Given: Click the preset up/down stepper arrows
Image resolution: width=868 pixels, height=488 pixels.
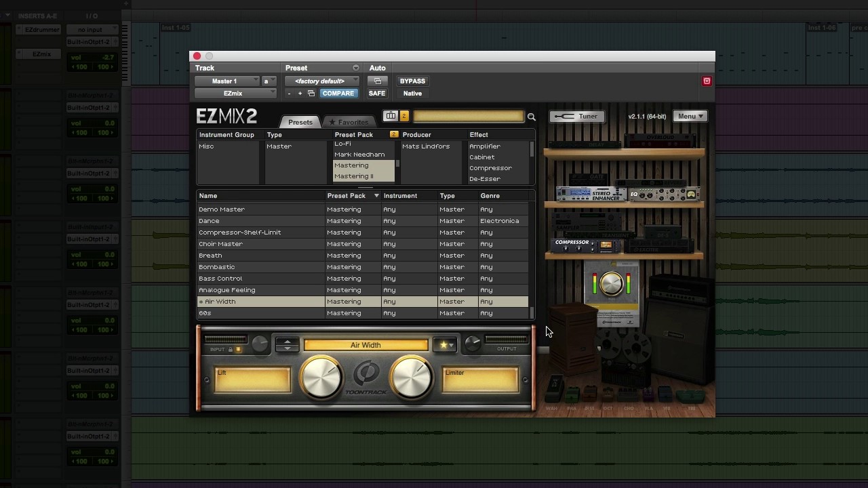Looking at the screenshot, I should pyautogui.click(x=288, y=345).
